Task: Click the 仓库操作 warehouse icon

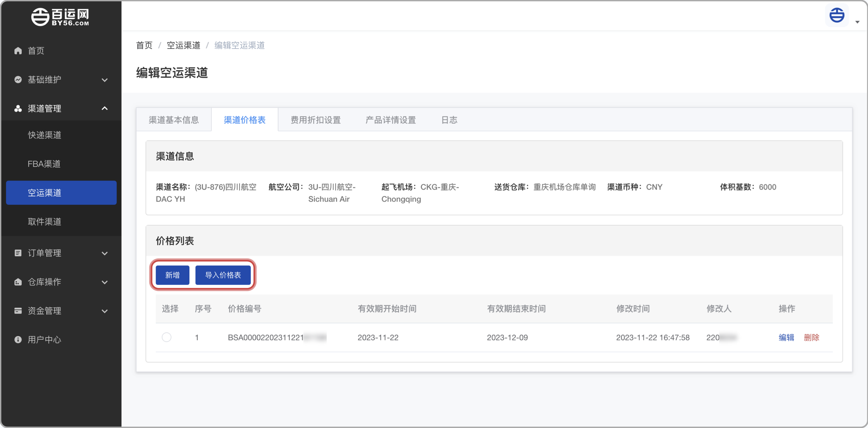Action: (x=17, y=282)
